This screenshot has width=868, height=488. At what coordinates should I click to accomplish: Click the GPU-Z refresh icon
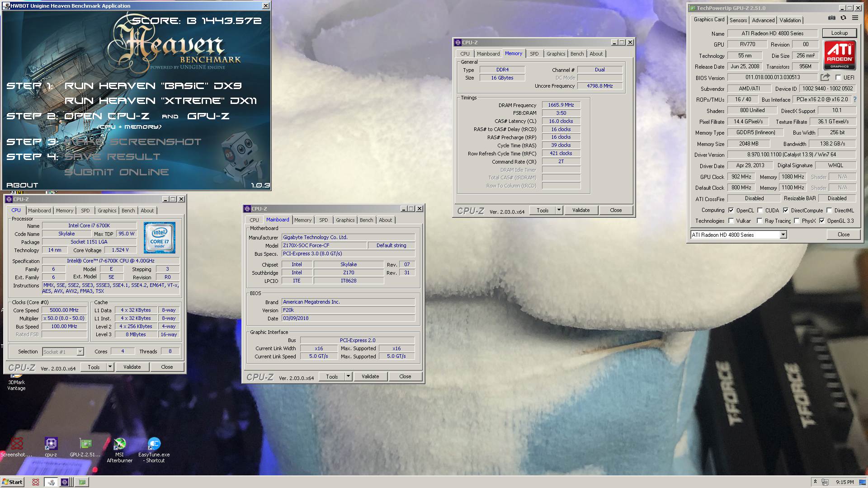[843, 18]
